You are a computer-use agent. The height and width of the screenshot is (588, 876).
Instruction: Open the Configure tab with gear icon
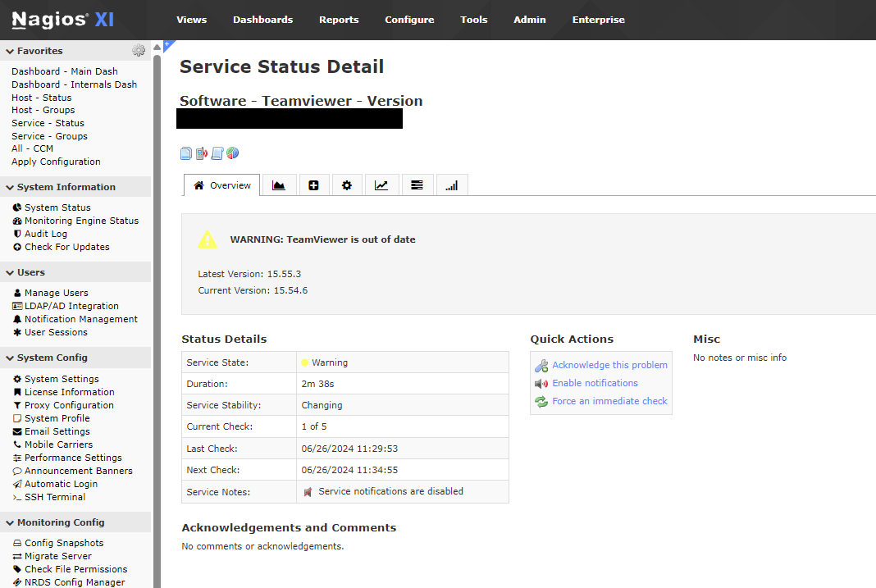click(347, 185)
